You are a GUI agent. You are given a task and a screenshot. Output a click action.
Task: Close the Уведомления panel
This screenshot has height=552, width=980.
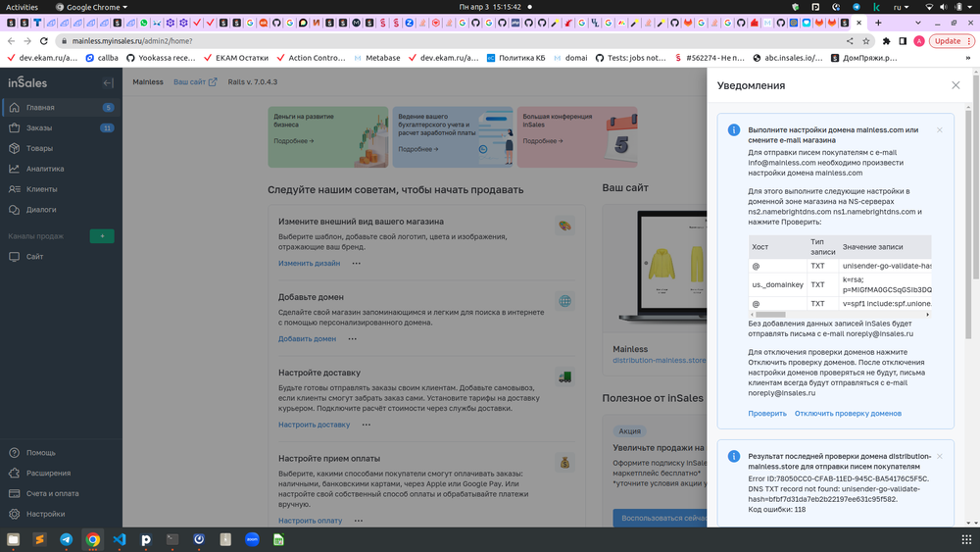tap(955, 85)
